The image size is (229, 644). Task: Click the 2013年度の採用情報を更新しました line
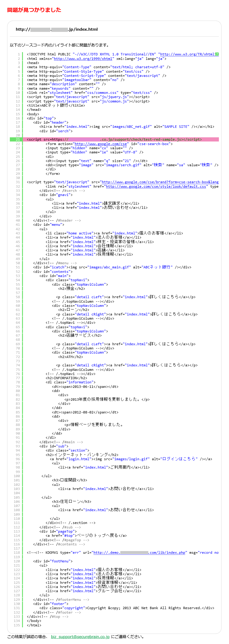click(107, 399)
